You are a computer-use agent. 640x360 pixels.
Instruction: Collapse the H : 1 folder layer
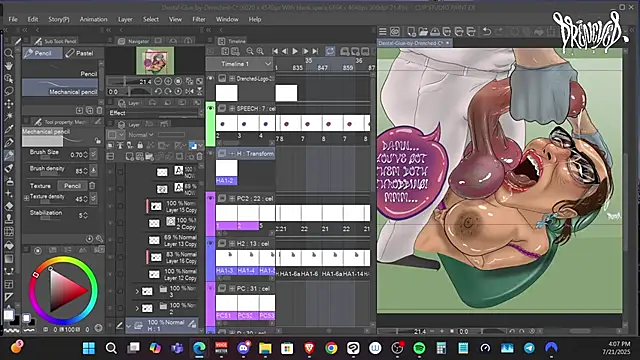click(129, 326)
